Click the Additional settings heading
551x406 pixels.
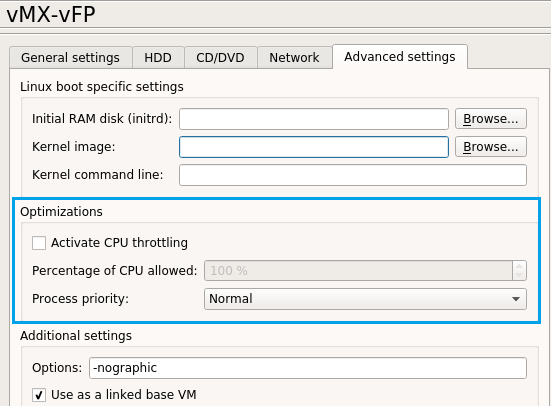76,336
